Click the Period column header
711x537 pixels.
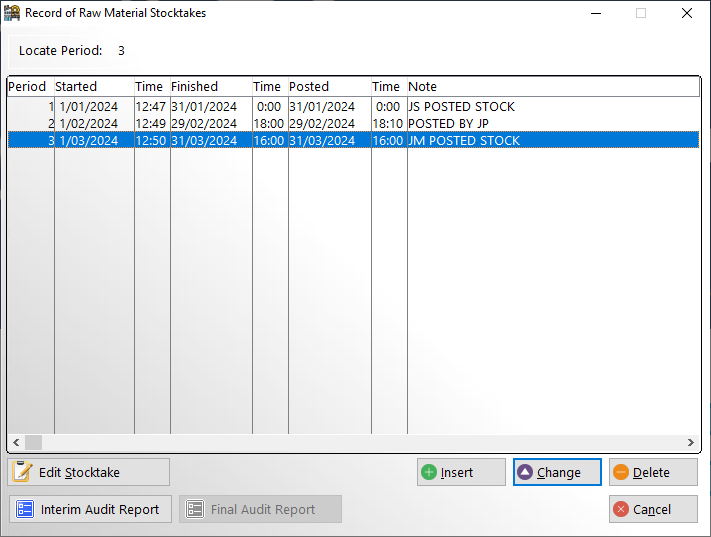tap(28, 87)
